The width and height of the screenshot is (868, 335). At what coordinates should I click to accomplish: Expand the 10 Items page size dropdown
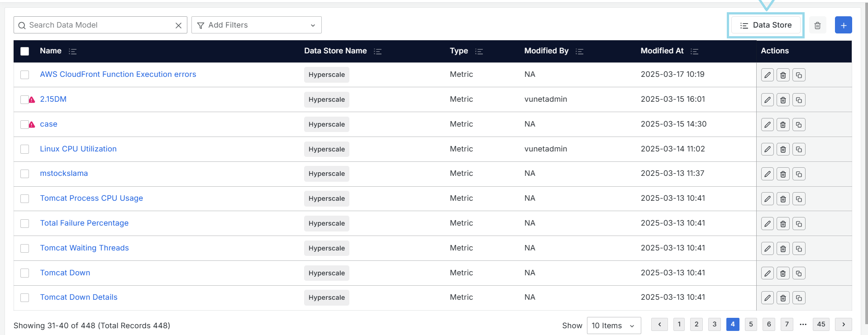coord(613,326)
